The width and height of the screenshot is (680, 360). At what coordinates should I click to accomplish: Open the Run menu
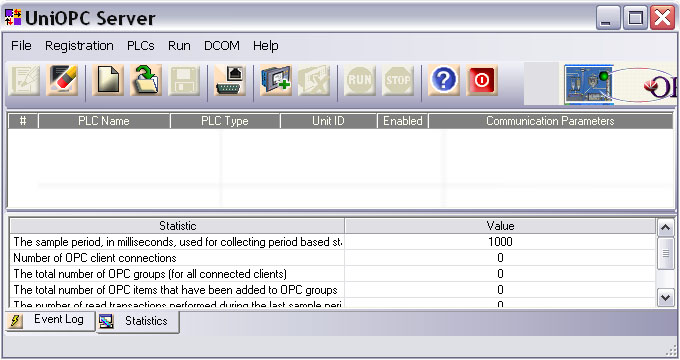pyautogui.click(x=179, y=46)
